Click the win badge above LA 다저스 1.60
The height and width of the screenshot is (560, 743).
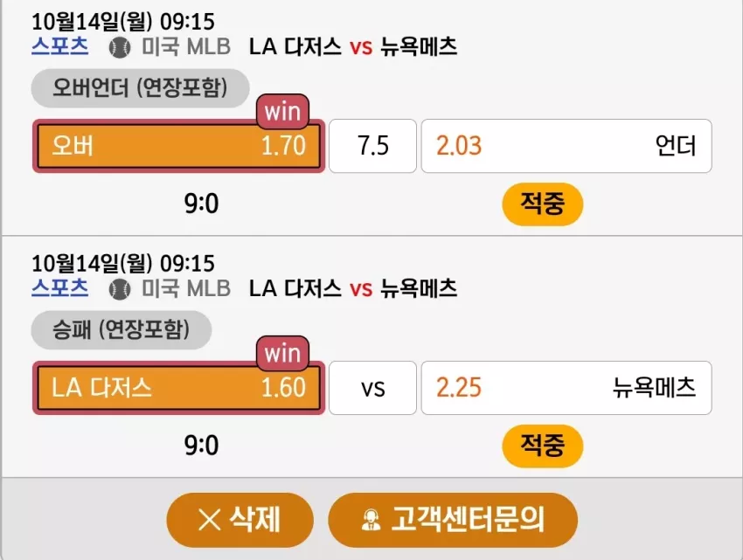[283, 354]
